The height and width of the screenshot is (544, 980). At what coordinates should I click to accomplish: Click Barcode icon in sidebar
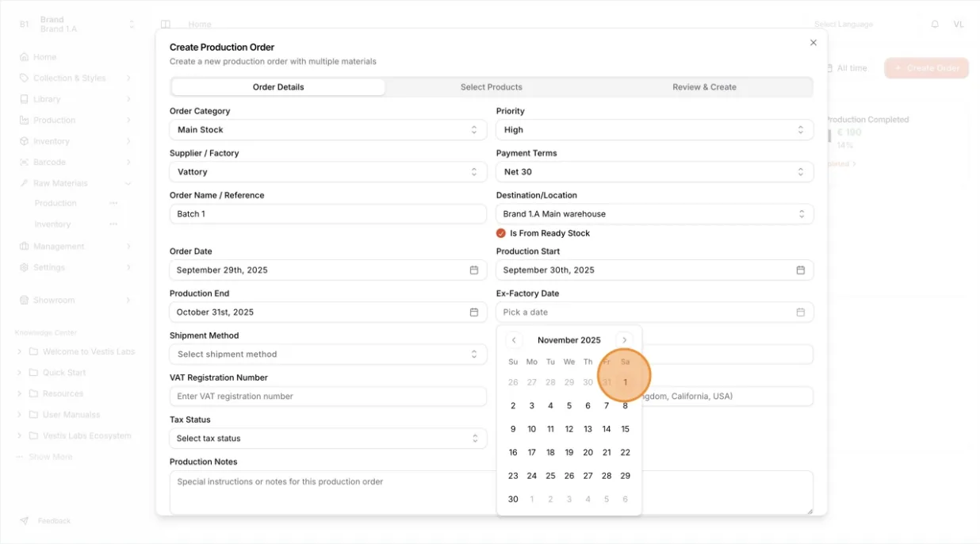tap(25, 162)
